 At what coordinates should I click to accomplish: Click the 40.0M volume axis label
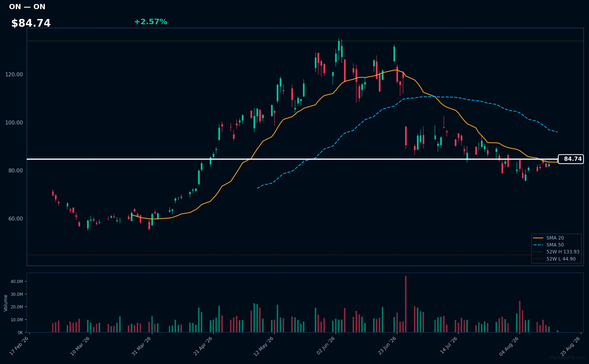pyautogui.click(x=17, y=282)
